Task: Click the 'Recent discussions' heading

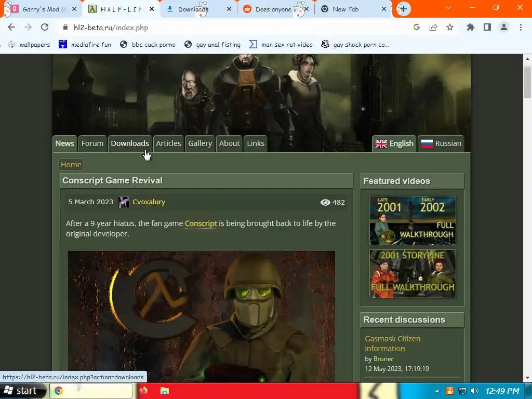Action: 404,320
